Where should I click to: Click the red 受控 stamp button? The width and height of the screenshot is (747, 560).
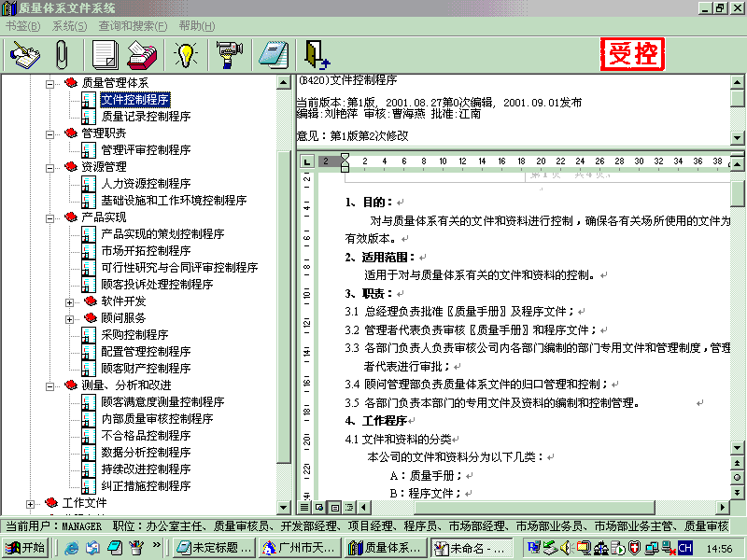click(x=633, y=55)
